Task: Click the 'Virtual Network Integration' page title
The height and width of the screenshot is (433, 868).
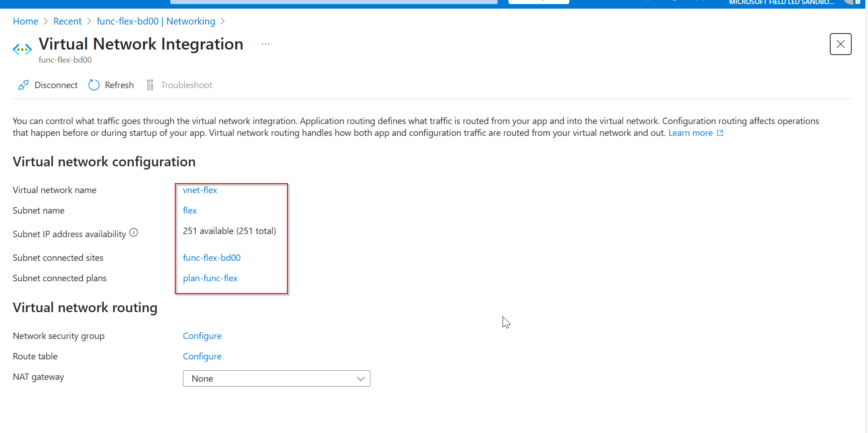Action: 141,44
